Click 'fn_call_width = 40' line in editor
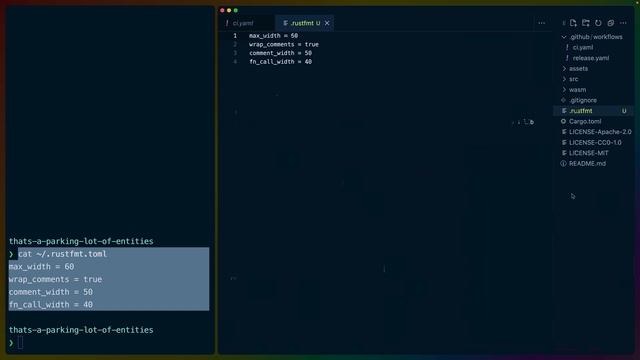Viewport: 640px width, 360px height. [280, 62]
